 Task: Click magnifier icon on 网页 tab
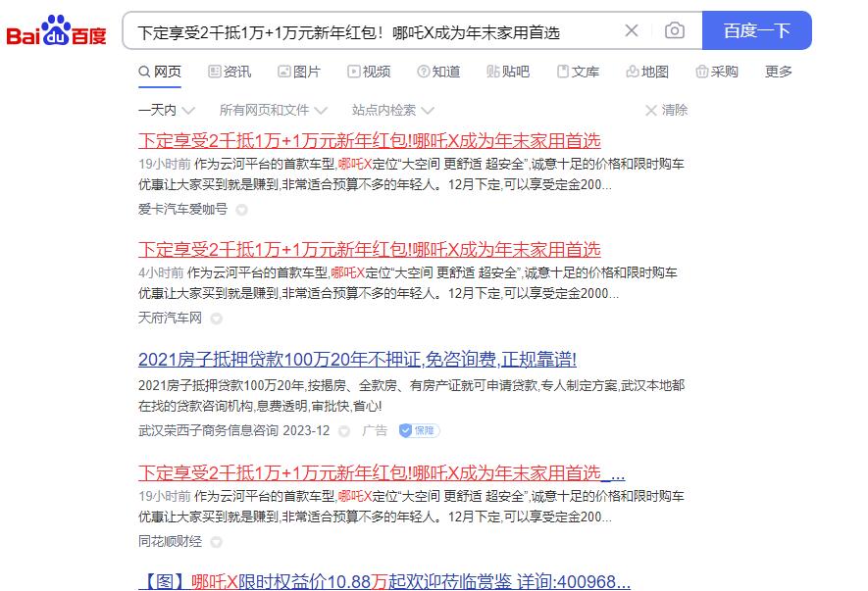pos(144,72)
